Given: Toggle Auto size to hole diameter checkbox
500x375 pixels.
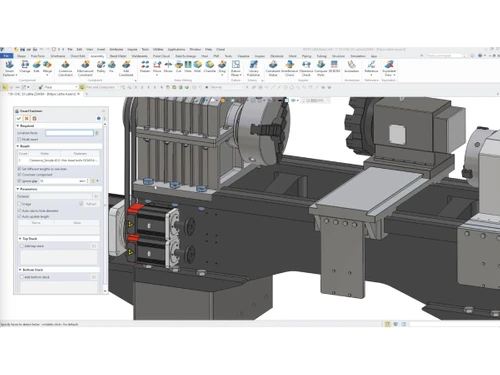Looking at the screenshot, I should click(19, 211).
